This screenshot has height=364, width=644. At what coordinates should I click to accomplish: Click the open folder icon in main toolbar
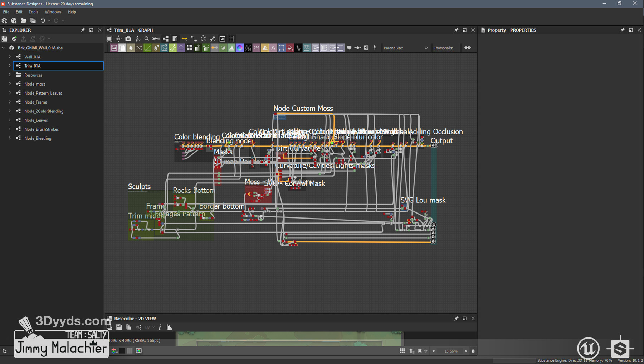click(x=23, y=21)
